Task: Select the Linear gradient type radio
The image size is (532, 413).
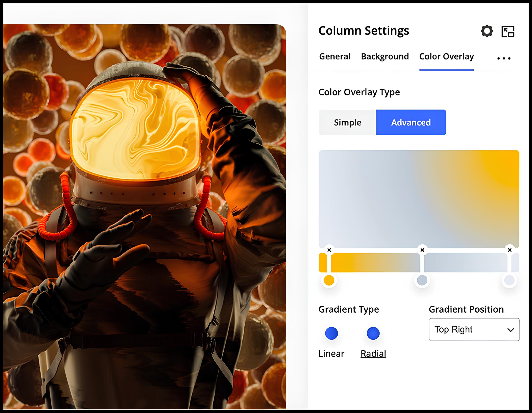Action: [x=331, y=333]
